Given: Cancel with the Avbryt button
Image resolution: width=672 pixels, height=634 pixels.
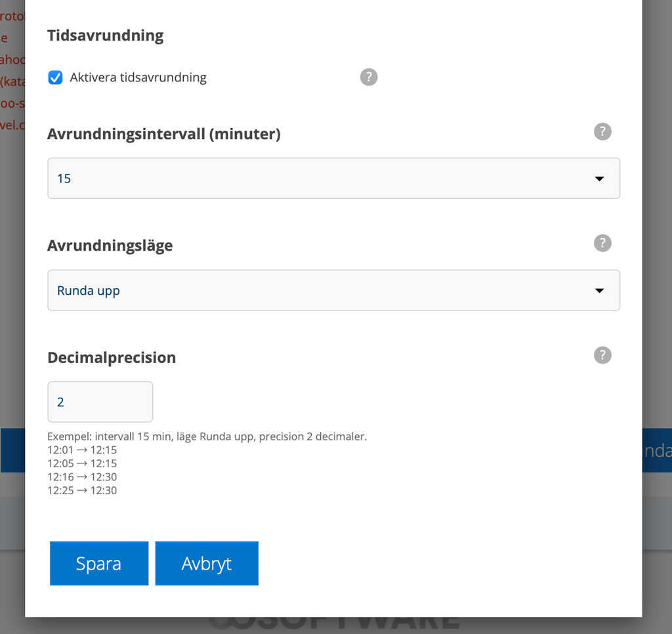Looking at the screenshot, I should click(x=207, y=564).
